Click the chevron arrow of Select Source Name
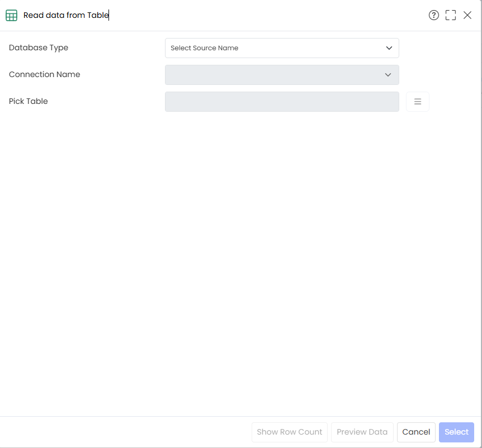482x448 pixels. 389,48
